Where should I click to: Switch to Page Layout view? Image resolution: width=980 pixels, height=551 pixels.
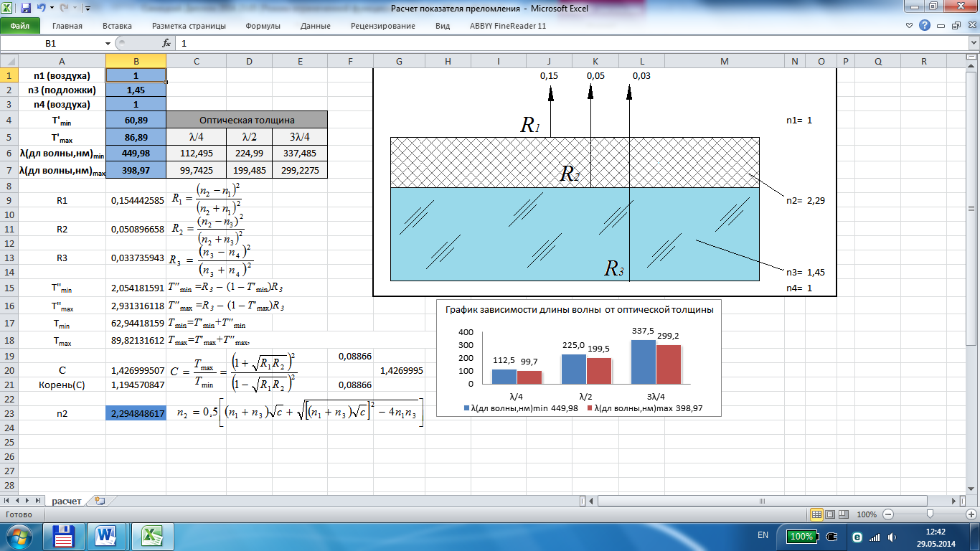(x=831, y=514)
